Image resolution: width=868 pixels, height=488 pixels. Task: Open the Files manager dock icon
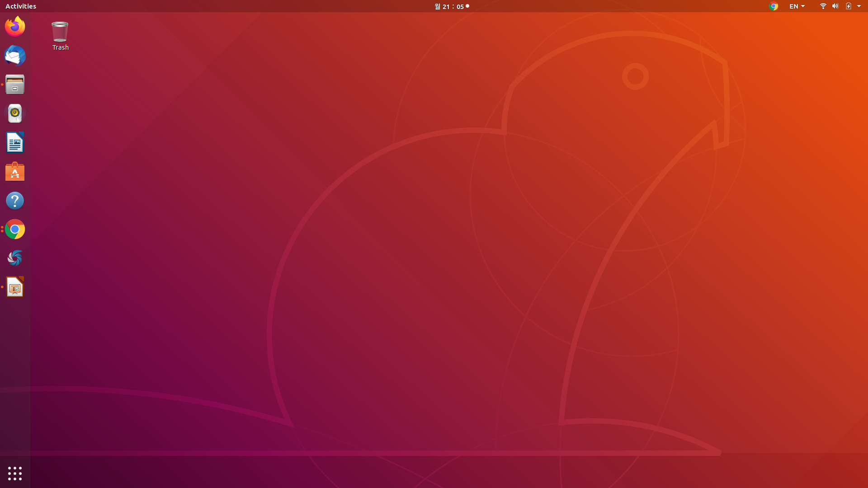(15, 84)
